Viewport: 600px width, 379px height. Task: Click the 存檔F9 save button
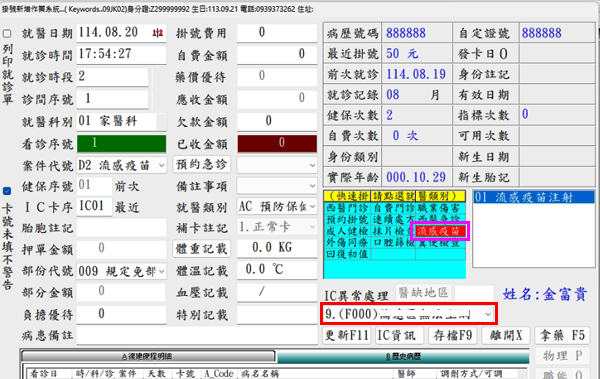click(x=452, y=336)
